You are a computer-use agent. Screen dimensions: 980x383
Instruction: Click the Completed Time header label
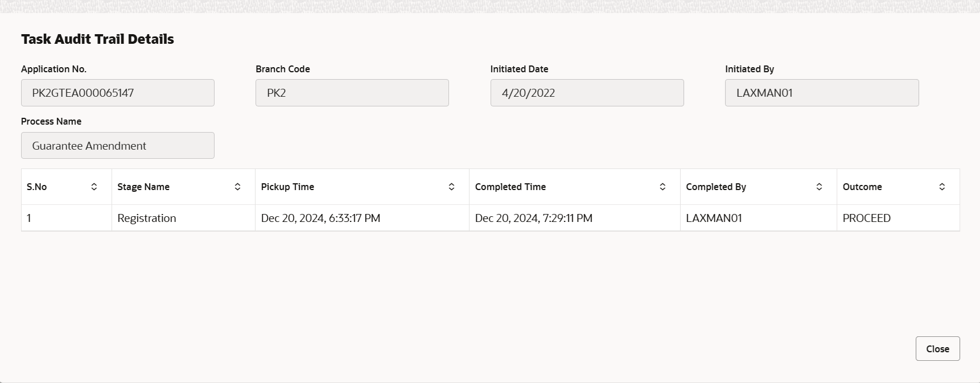[510, 187]
